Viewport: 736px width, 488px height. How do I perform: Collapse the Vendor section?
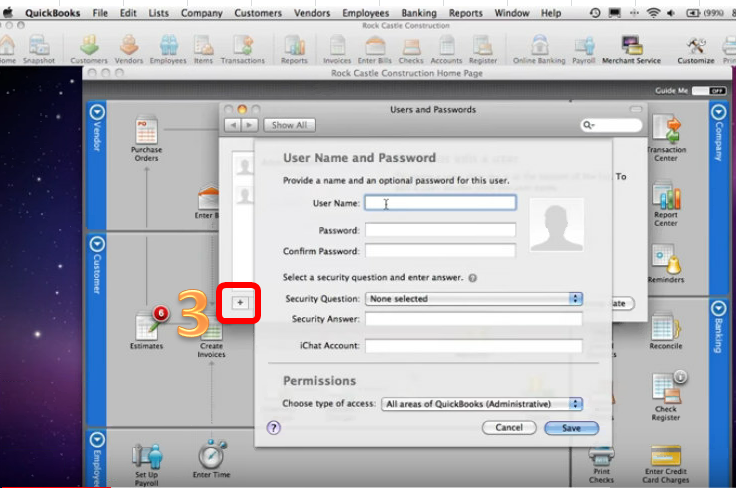pyautogui.click(x=97, y=112)
